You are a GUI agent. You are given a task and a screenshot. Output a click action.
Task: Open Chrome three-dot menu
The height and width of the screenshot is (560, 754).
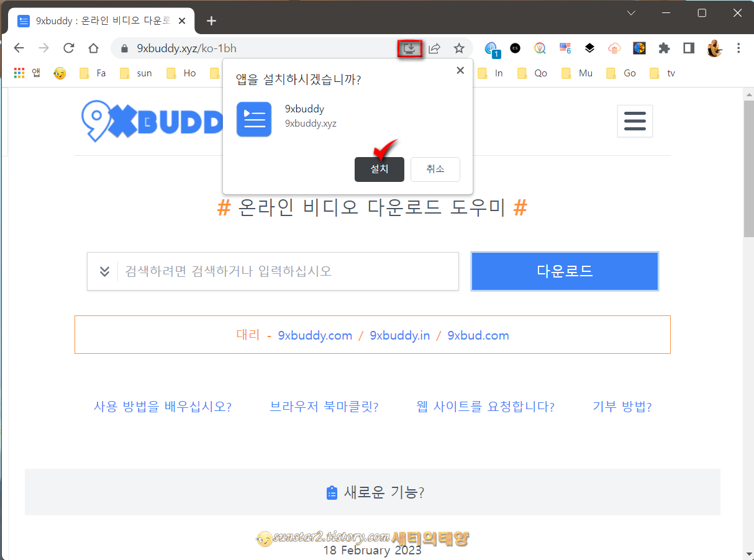[738, 48]
